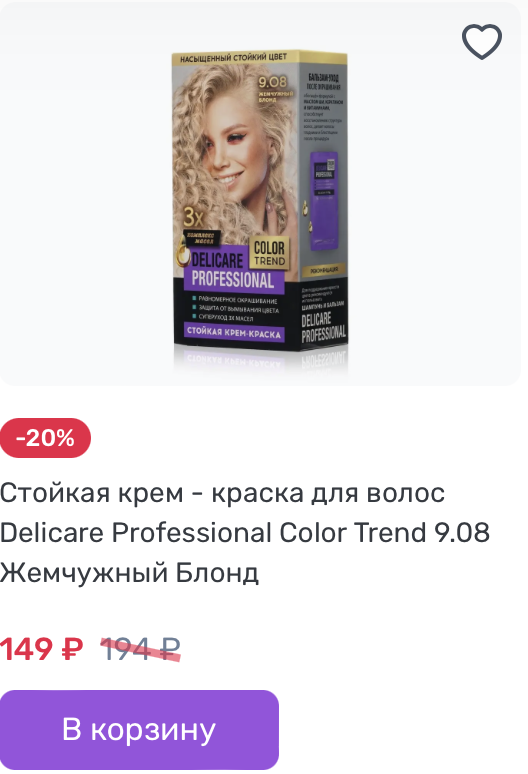The width and height of the screenshot is (528, 774).
Task: Click the 9.08 shade number on the box
Action: click(x=272, y=82)
